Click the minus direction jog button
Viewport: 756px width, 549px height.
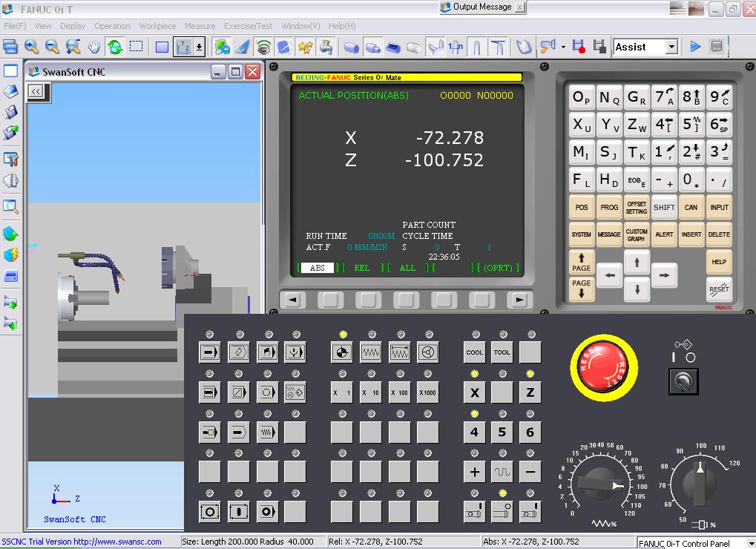coord(530,472)
